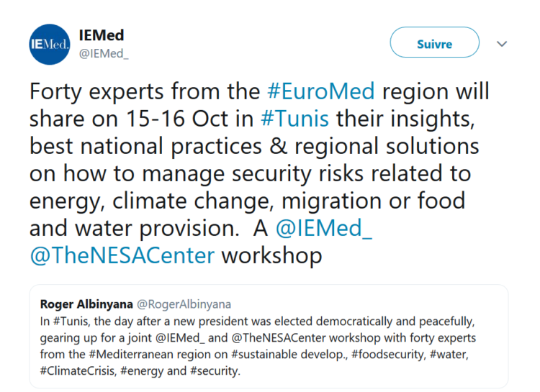Open the tweet options chevron menu
The height and width of the screenshot is (392, 540).
click(x=502, y=44)
